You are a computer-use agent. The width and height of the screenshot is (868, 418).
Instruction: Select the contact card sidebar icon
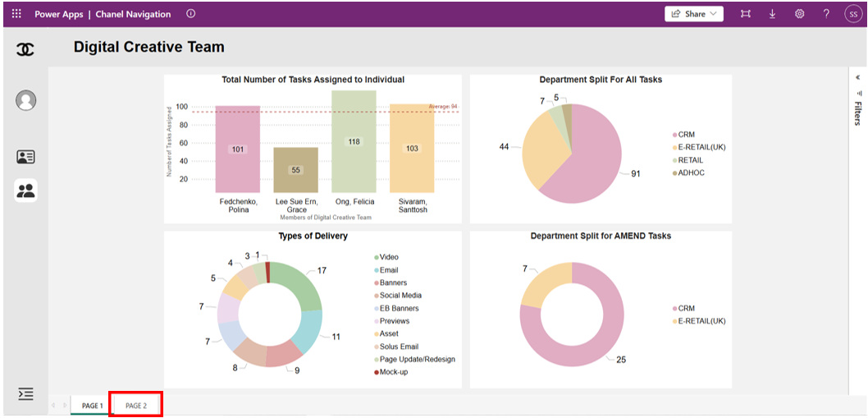pyautogui.click(x=25, y=157)
